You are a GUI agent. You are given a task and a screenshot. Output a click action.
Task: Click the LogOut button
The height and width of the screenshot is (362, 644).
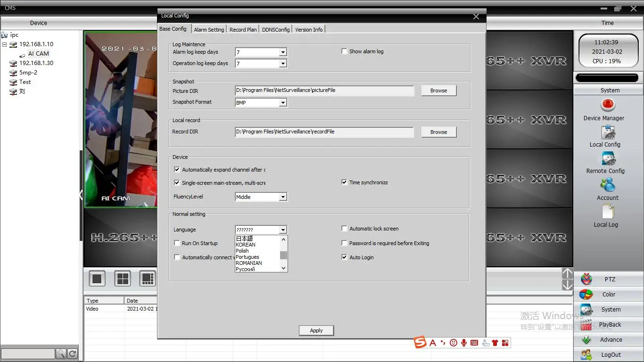609,355
